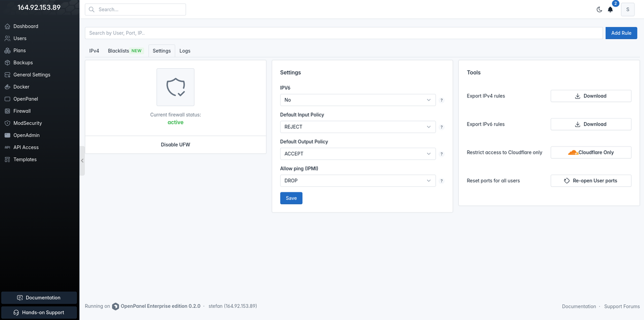
Task: Open the Documentation sidebar button
Action: pyautogui.click(x=39, y=298)
